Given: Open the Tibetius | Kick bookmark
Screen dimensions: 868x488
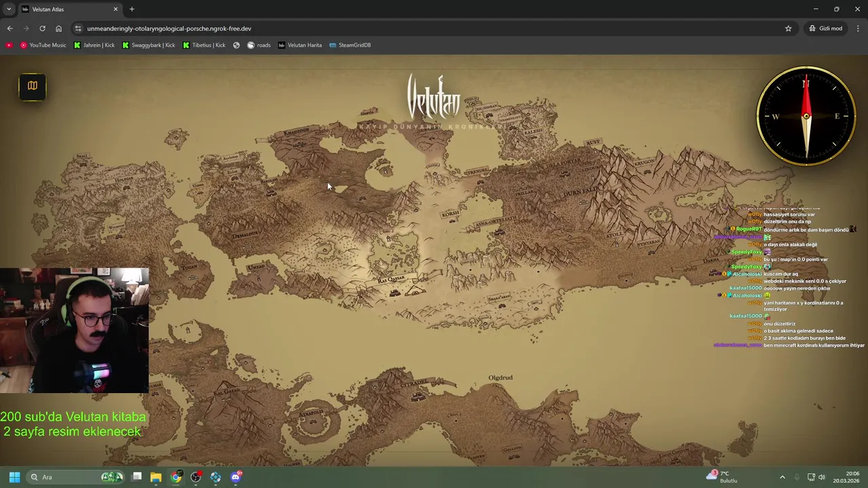Looking at the screenshot, I should click(x=204, y=45).
